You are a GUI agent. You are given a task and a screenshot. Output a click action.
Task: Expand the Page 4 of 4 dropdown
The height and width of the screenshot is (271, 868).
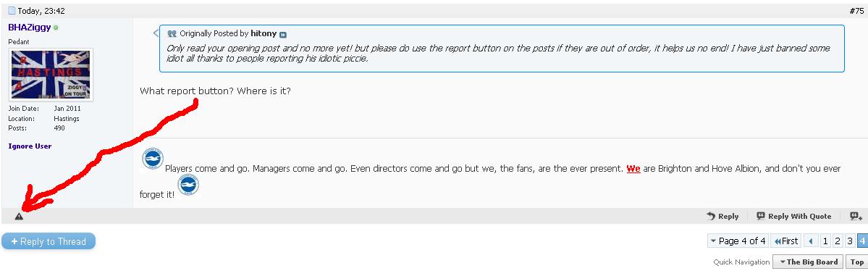pos(738,241)
